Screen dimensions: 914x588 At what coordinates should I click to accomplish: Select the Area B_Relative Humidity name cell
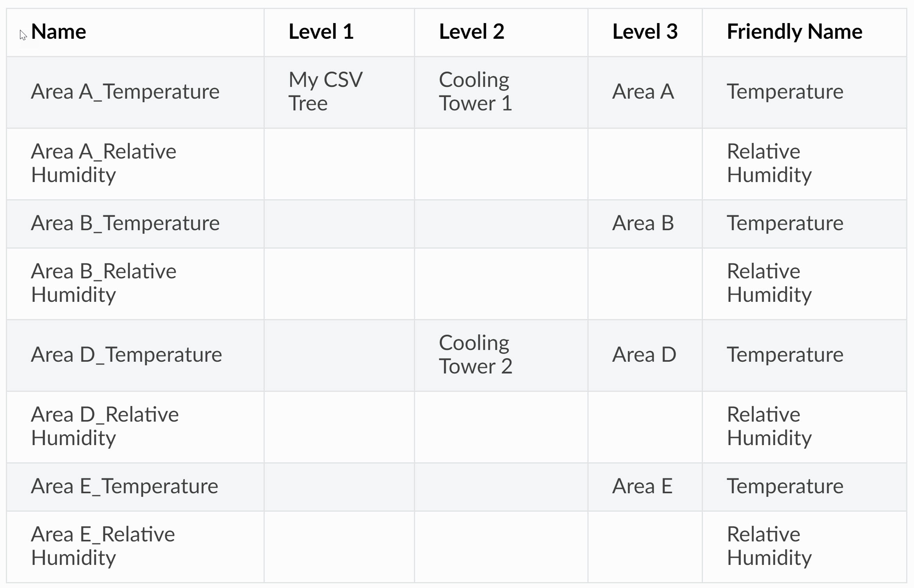tap(135, 284)
